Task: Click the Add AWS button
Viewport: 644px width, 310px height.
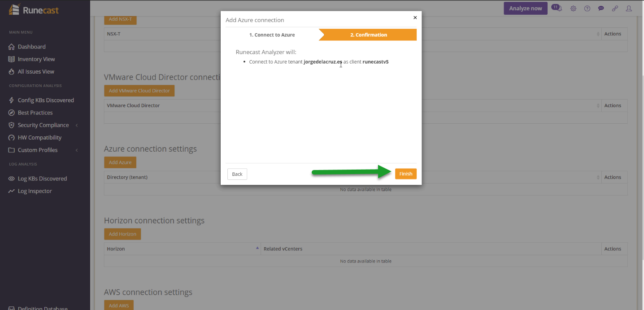Action: [119, 306]
